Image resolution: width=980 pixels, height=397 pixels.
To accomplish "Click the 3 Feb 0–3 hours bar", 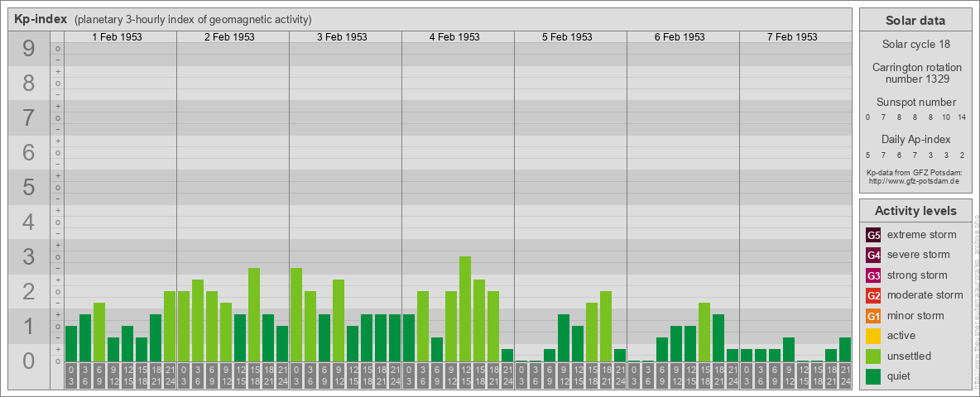I will (x=296, y=314).
